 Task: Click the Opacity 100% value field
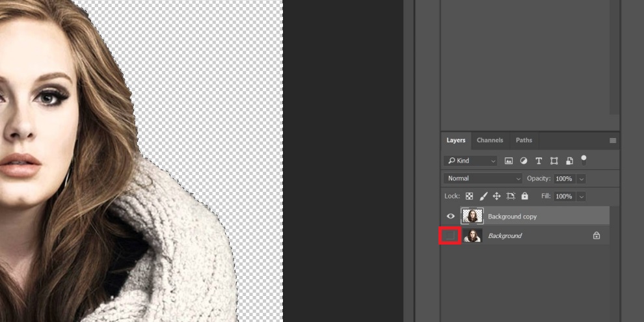click(565, 179)
